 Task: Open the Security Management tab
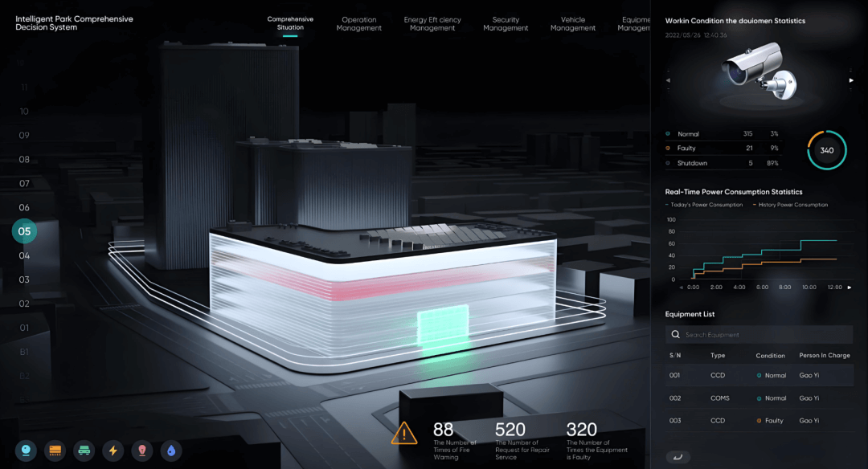click(506, 24)
